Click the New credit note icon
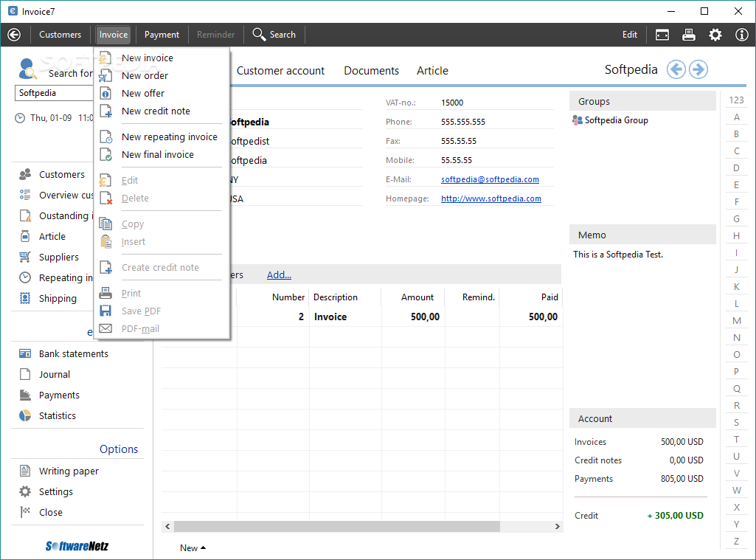This screenshot has width=756, height=560. (105, 111)
